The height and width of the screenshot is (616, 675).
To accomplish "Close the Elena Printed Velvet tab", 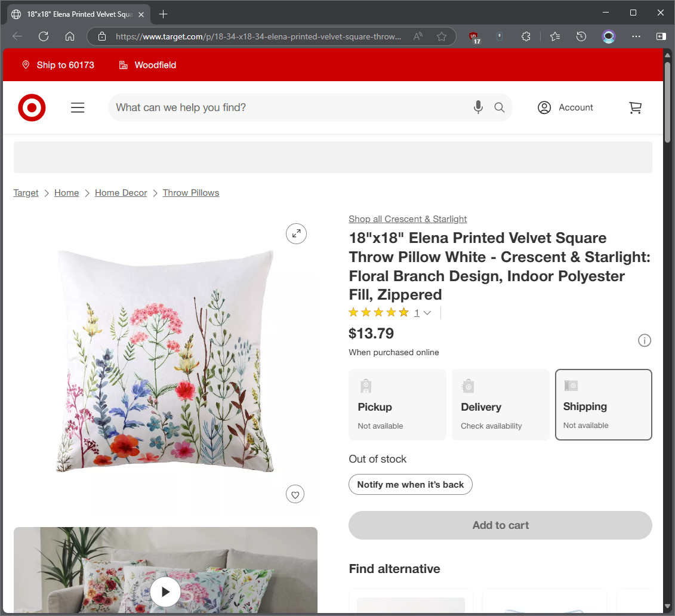I will tap(141, 14).
